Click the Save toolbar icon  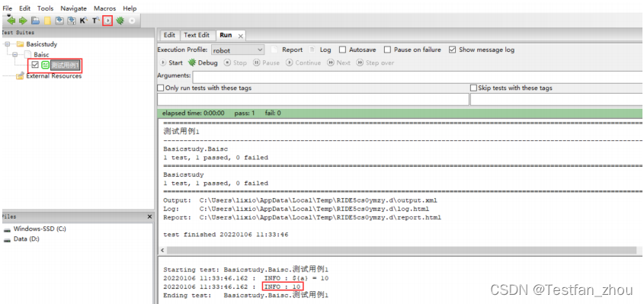click(59, 21)
